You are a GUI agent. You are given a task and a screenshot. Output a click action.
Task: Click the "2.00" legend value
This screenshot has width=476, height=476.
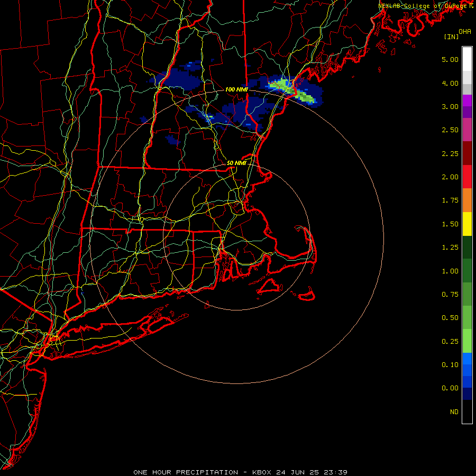tap(450, 177)
